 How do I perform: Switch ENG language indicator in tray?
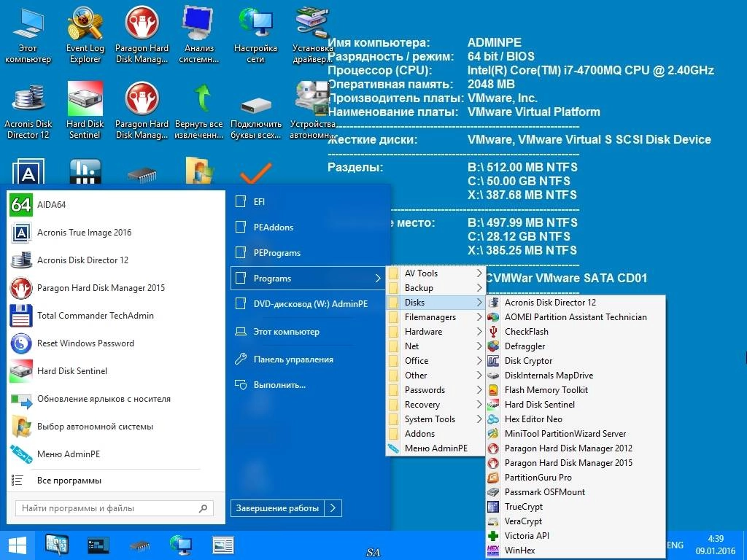(675, 545)
